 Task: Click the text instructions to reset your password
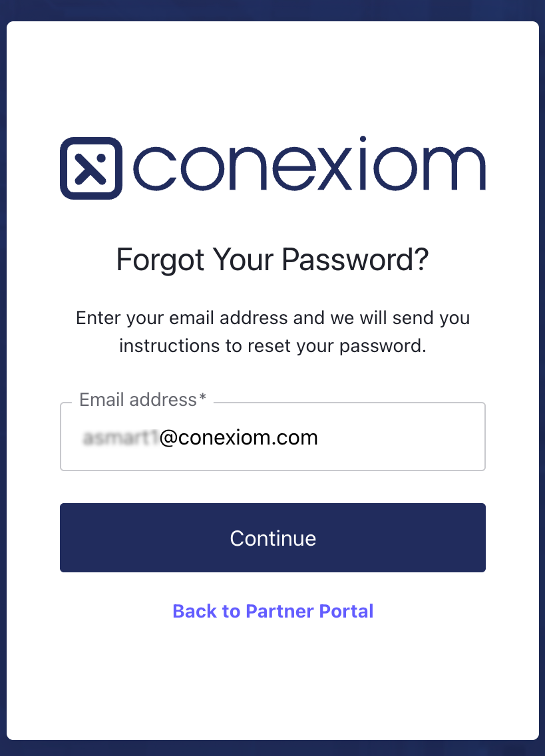click(273, 346)
